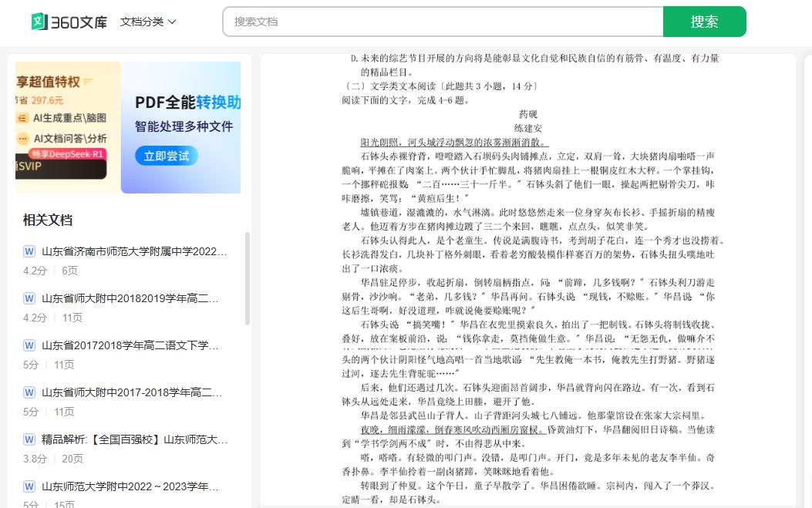This screenshot has height=508, width=812.
Task: Click Word icon beside 山东省师大附中20182019学年高二
Action: tap(29, 299)
